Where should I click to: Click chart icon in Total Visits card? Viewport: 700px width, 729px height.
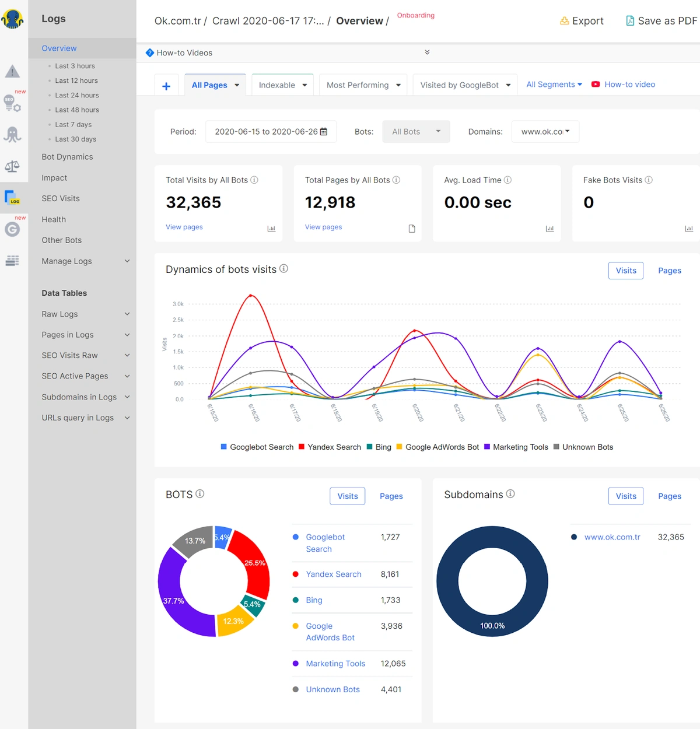click(x=271, y=229)
